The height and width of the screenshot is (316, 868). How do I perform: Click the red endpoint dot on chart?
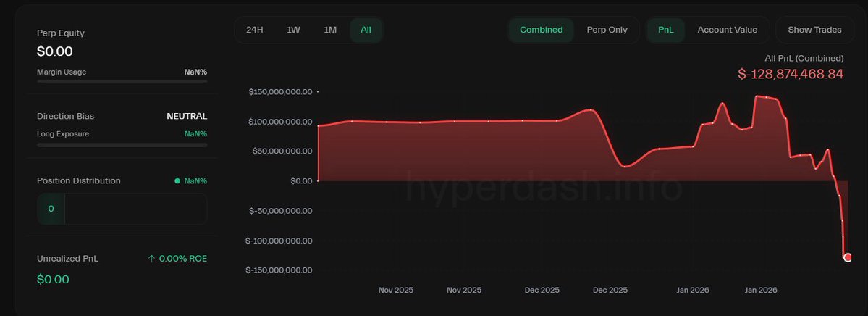click(x=848, y=257)
